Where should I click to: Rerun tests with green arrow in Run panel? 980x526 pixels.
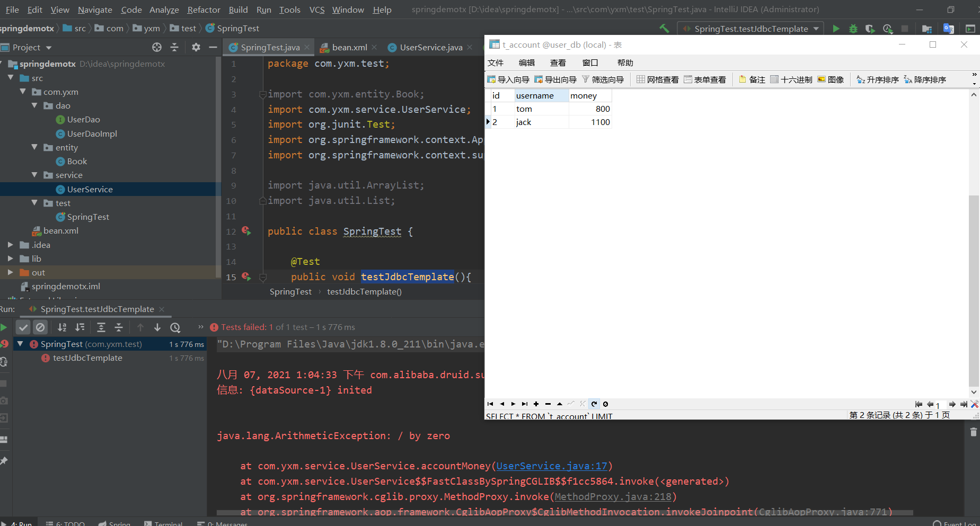[4, 327]
